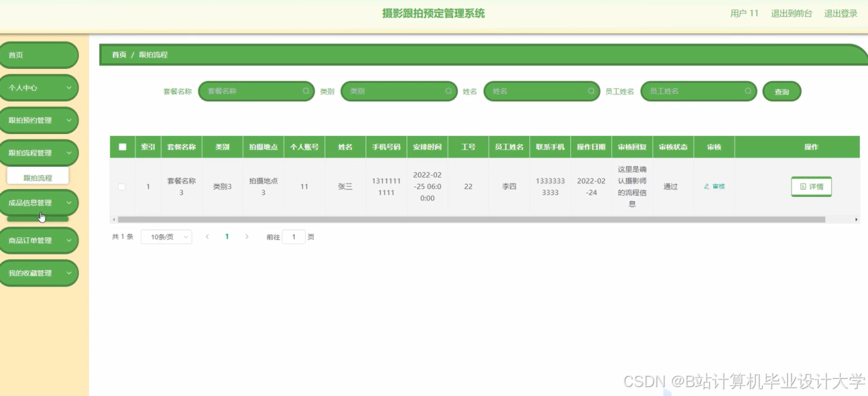Click the system title 摄影跟拍预定管理系统
Viewport: 868px width, 396px height.
[x=434, y=13]
